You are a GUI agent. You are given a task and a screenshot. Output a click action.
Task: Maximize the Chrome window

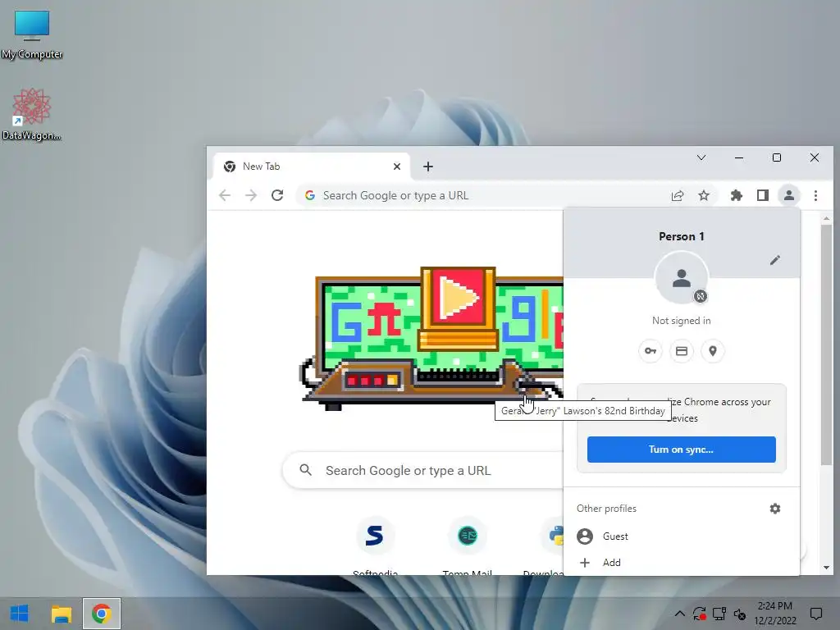777,157
